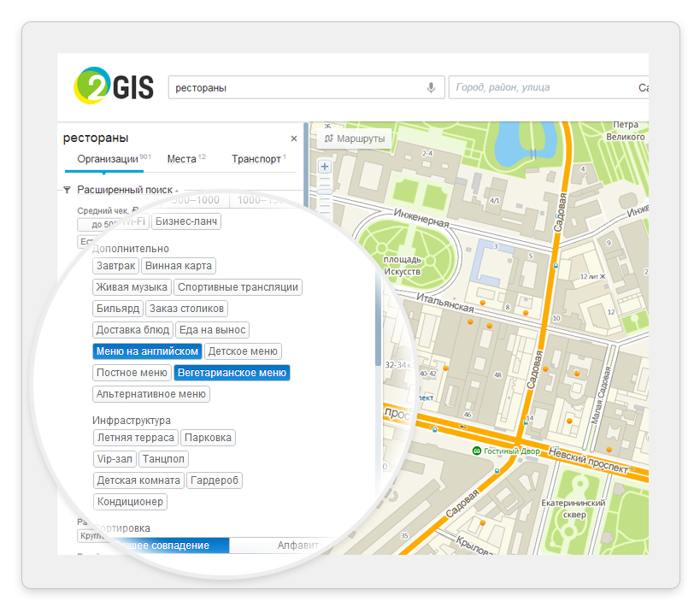Click building number 48 on map
This screenshot has width=700, height=613.
click(x=497, y=374)
